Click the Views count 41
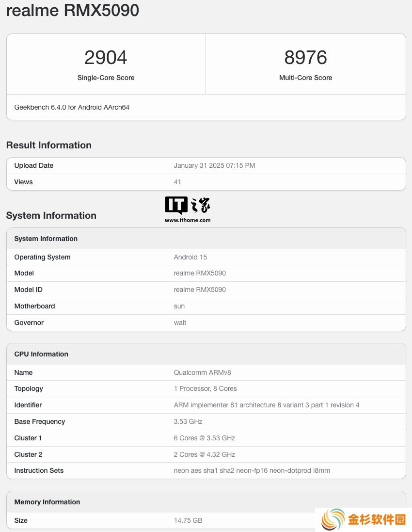 point(177,182)
